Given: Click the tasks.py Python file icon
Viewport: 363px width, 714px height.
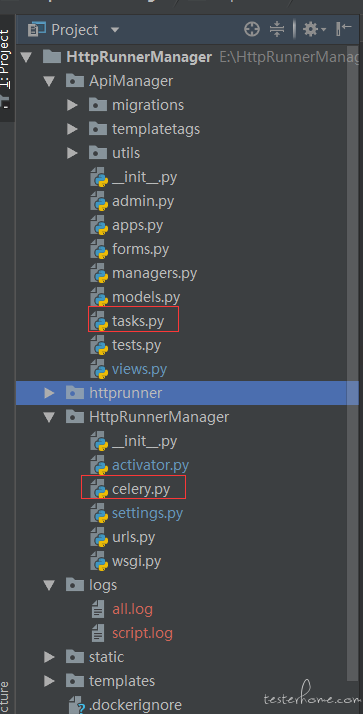Looking at the screenshot, I should click(99, 322).
